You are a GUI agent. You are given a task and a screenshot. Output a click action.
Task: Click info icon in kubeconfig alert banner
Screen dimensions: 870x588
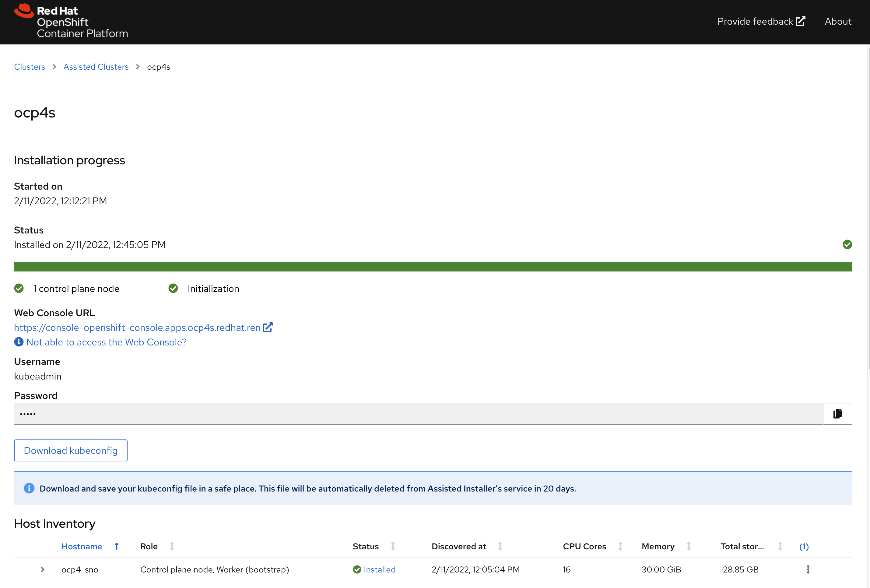[29, 488]
